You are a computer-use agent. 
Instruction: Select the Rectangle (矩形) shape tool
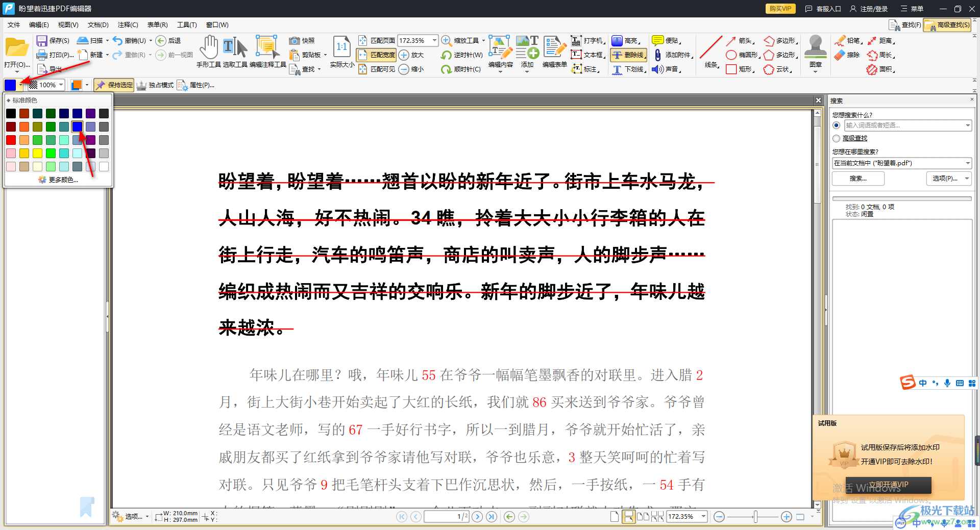[740, 69]
